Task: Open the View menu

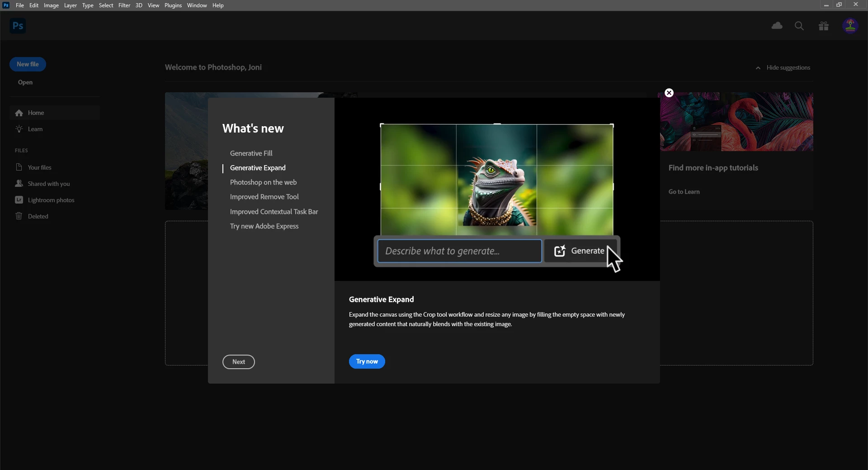Action: (153, 5)
